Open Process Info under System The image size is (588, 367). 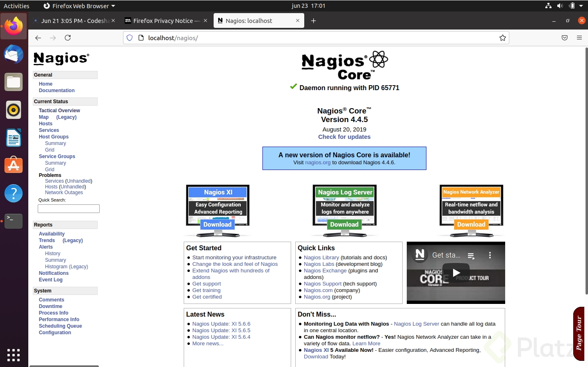(54, 313)
